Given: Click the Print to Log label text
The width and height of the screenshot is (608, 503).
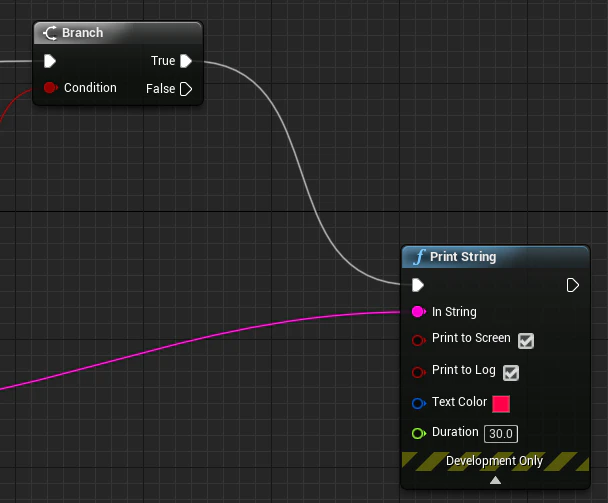Looking at the screenshot, I should 464,370.
